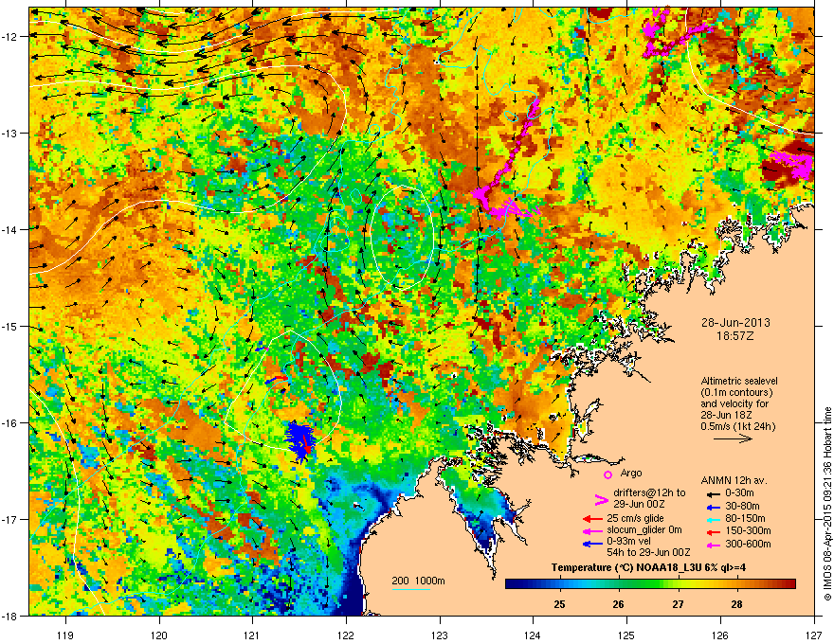Click longitude tick label 125
The width and height of the screenshot is (834, 644).
tap(626, 635)
